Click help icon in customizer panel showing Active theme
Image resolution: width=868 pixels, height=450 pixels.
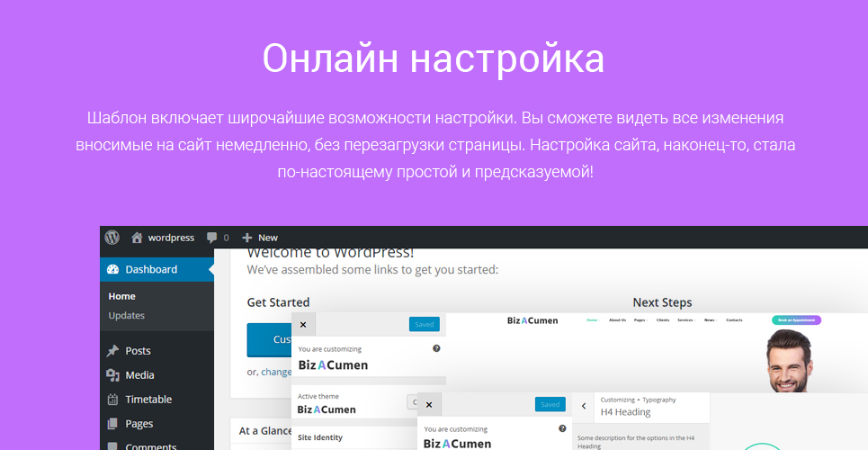[x=436, y=348]
